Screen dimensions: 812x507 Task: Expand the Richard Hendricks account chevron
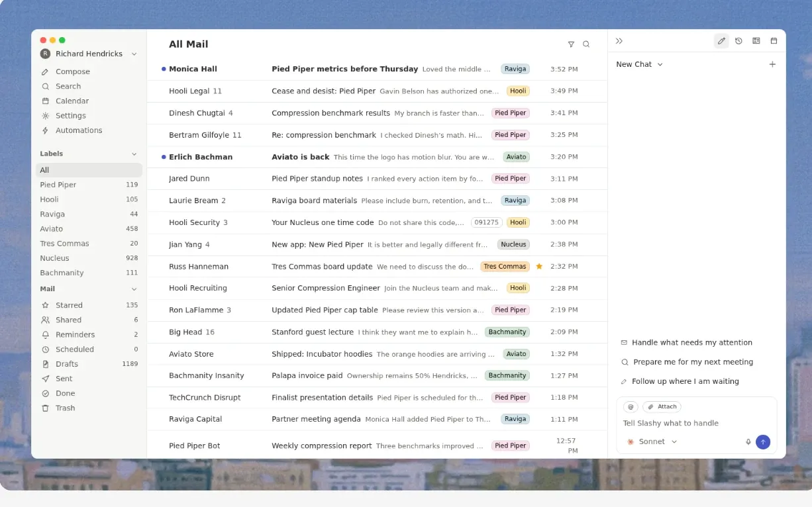click(134, 54)
